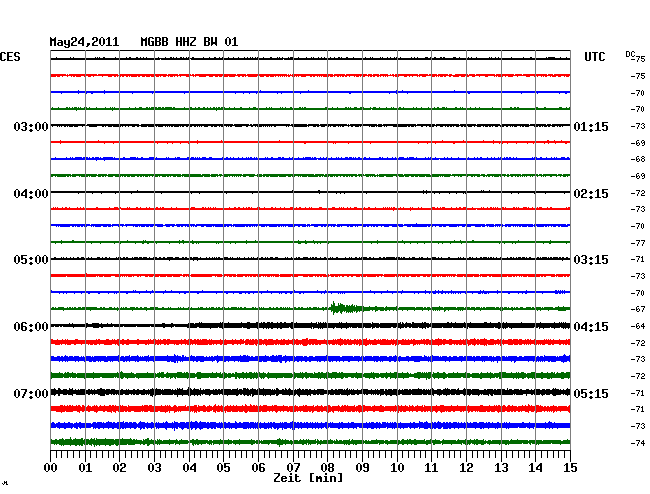
Task: Click the 03:15 UTC time label
Action: click(591, 260)
